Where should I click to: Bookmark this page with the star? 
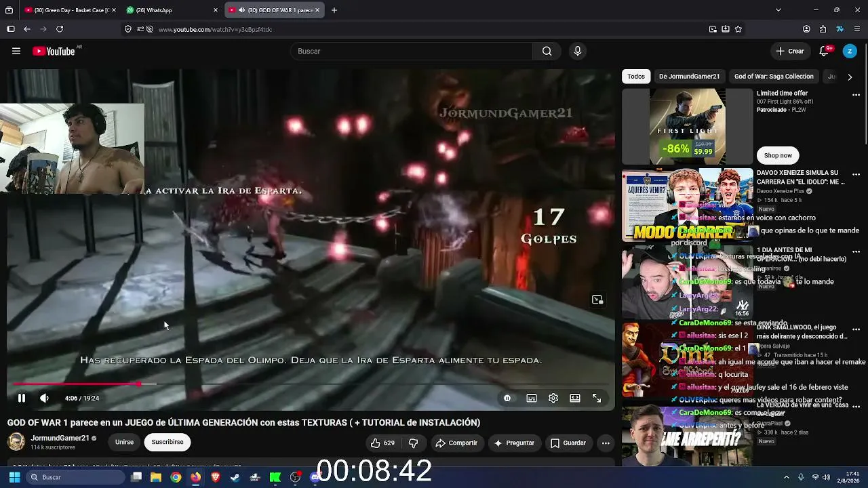tap(738, 29)
